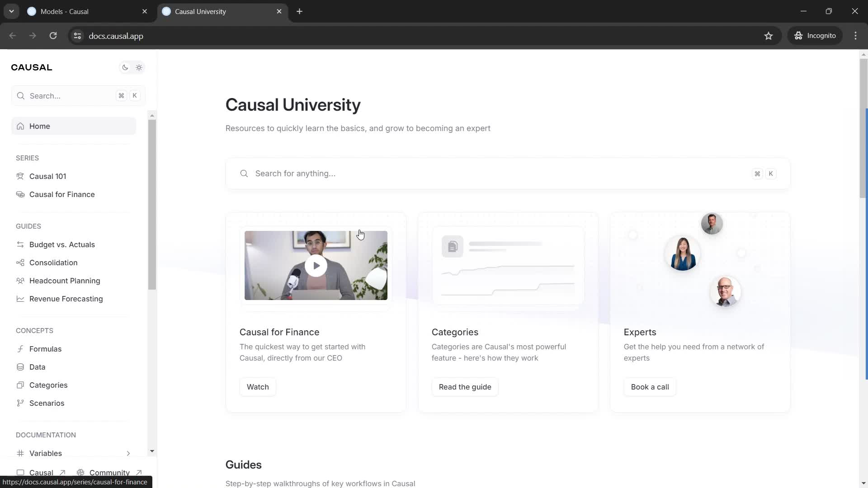Click the Variables hash icon

(20, 453)
